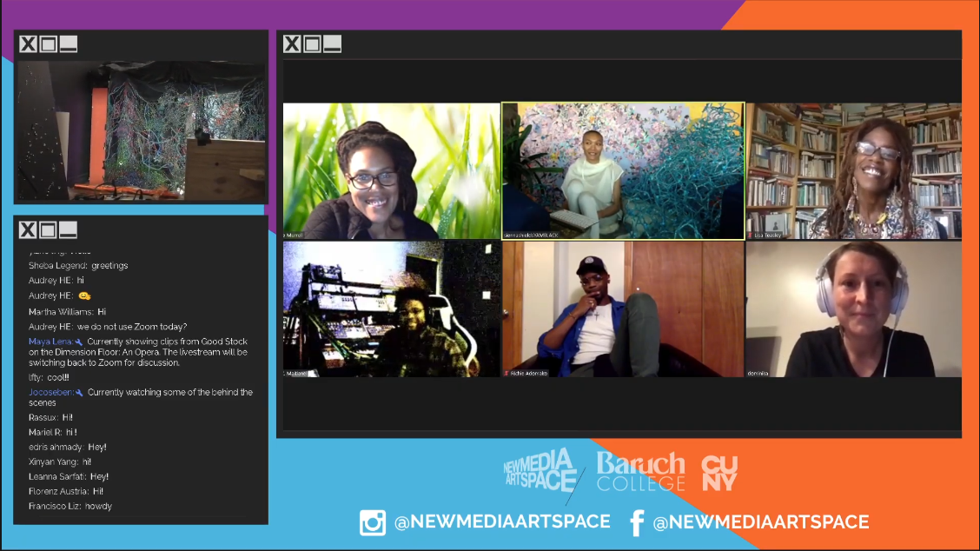Screen dimensions: 980x551
Task: Click the X icon on the video grid panel
Action: click(292, 43)
